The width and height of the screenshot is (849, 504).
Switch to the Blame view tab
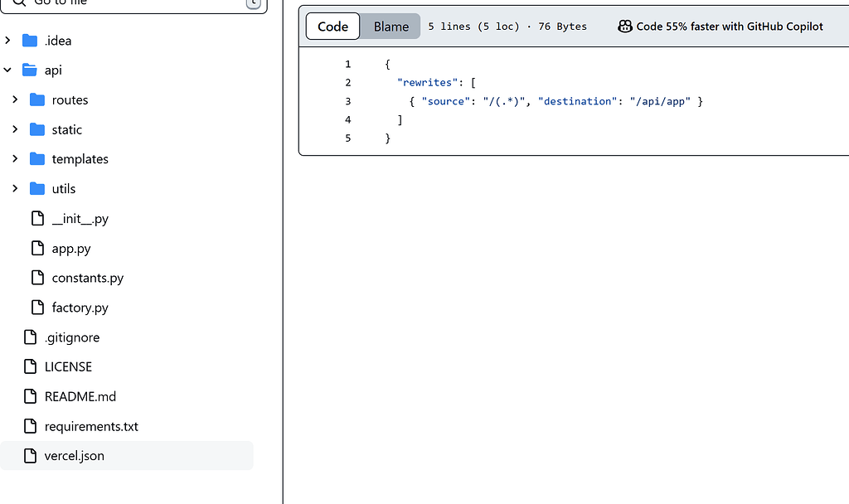[x=391, y=27]
